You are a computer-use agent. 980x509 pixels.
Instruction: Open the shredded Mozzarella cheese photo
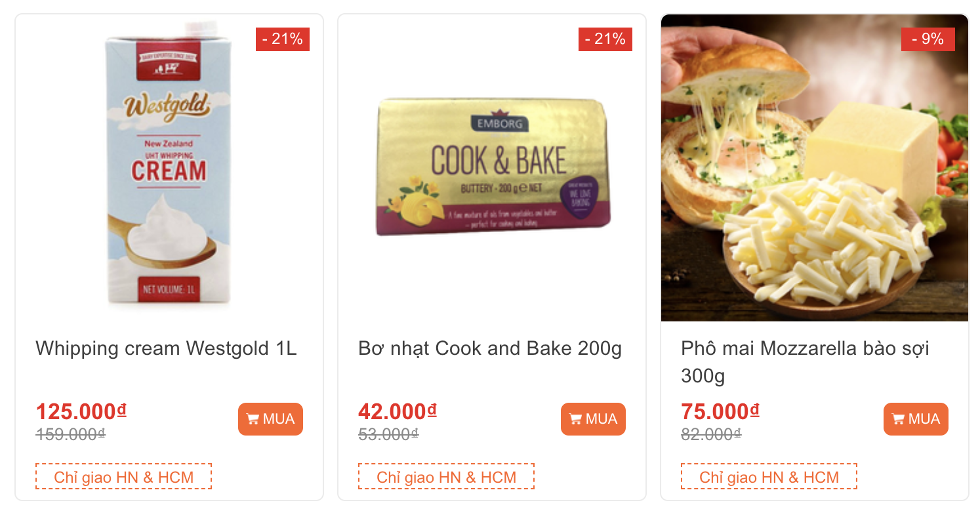click(x=815, y=168)
